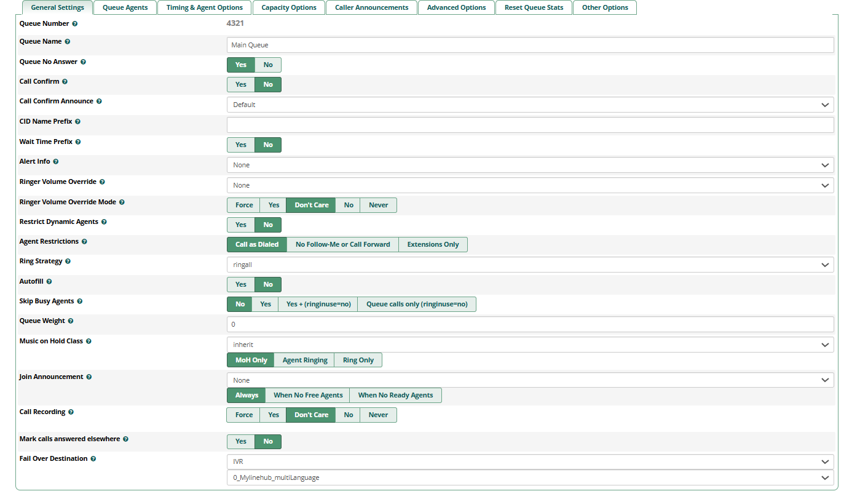Click the CID Name Prefix text field
Viewport: 868px width, 491px height.
point(531,125)
